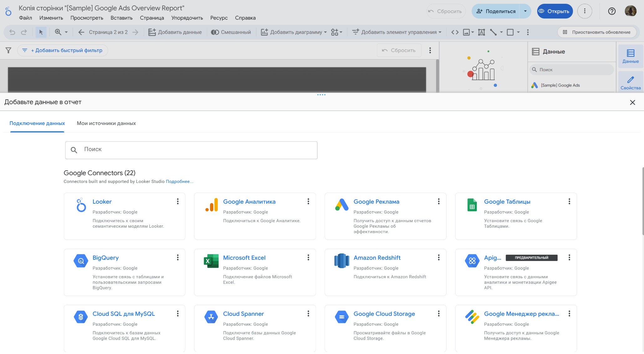Go to next page arrow
The width and height of the screenshot is (644, 354).
(x=135, y=32)
